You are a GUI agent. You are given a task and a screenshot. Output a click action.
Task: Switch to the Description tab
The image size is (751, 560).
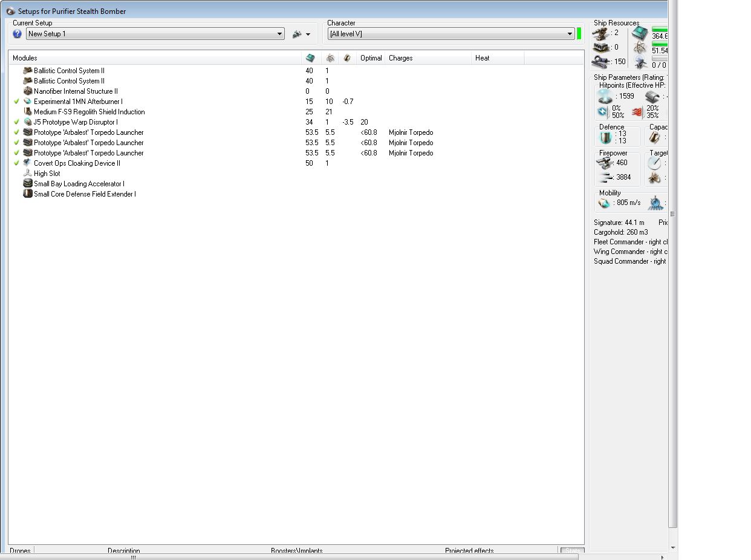[x=124, y=551]
